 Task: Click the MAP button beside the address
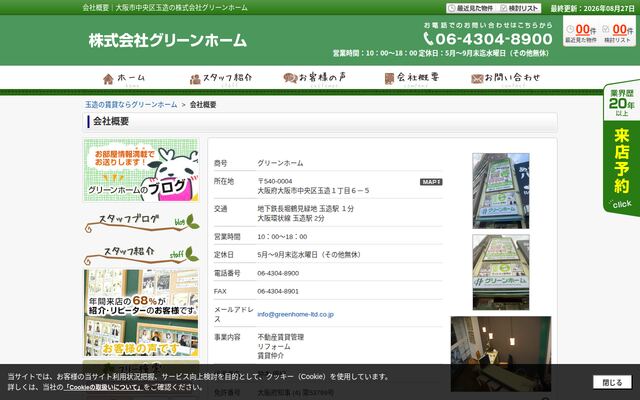[x=431, y=182]
